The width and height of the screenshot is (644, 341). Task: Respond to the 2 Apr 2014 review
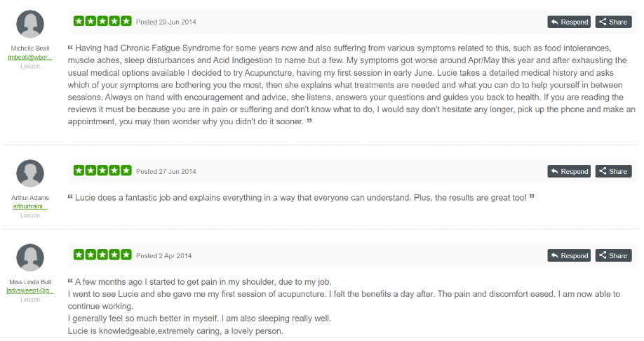pyautogui.click(x=569, y=255)
